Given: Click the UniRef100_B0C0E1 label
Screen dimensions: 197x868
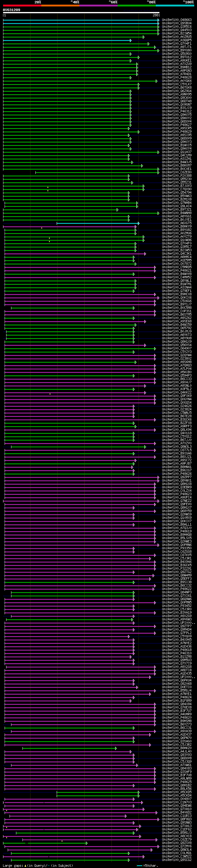Looking at the screenshot, I should pyautogui.click(x=176, y=169).
